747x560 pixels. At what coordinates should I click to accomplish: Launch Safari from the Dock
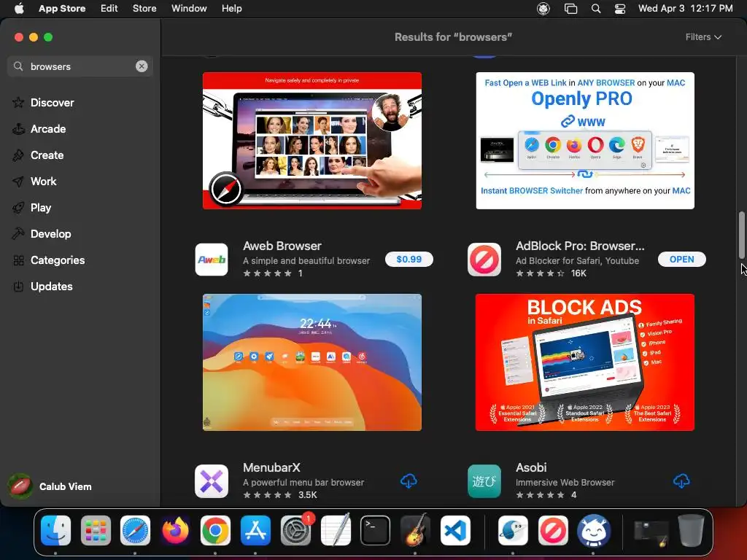point(135,531)
